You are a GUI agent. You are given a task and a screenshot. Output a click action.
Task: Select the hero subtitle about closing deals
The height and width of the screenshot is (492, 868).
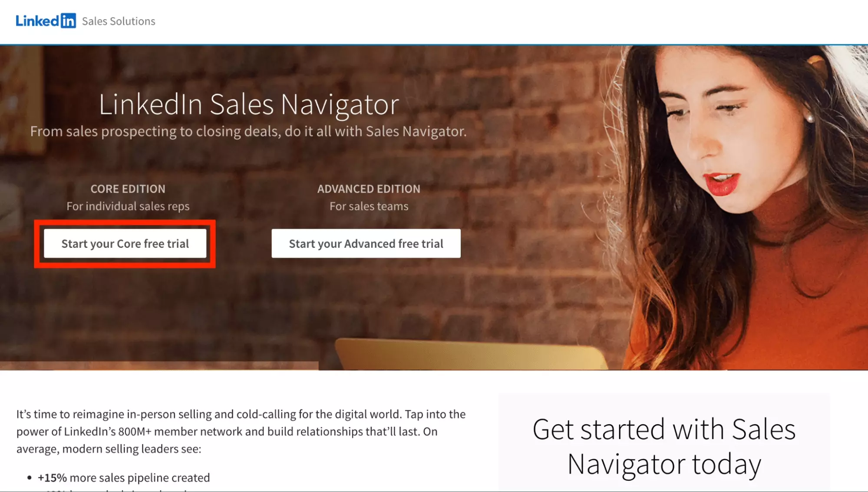248,131
